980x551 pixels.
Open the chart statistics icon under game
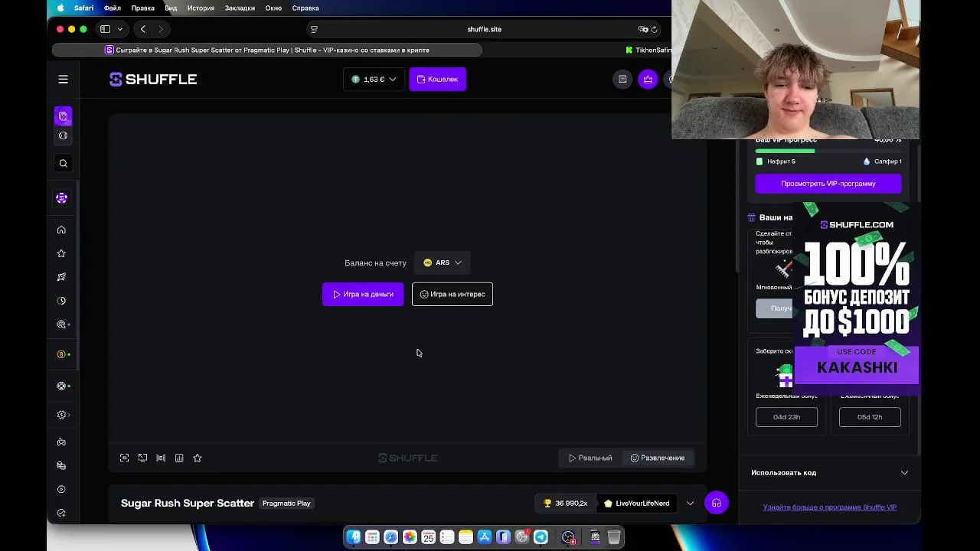[179, 458]
